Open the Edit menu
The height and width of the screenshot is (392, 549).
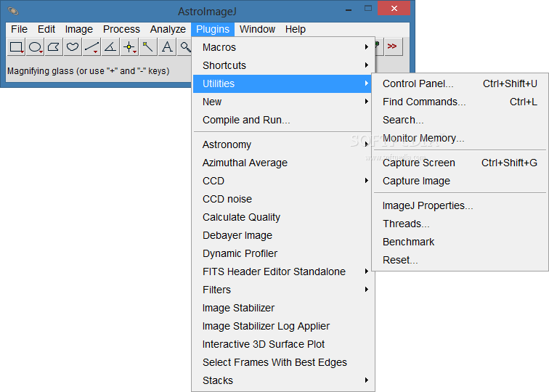pyautogui.click(x=46, y=29)
